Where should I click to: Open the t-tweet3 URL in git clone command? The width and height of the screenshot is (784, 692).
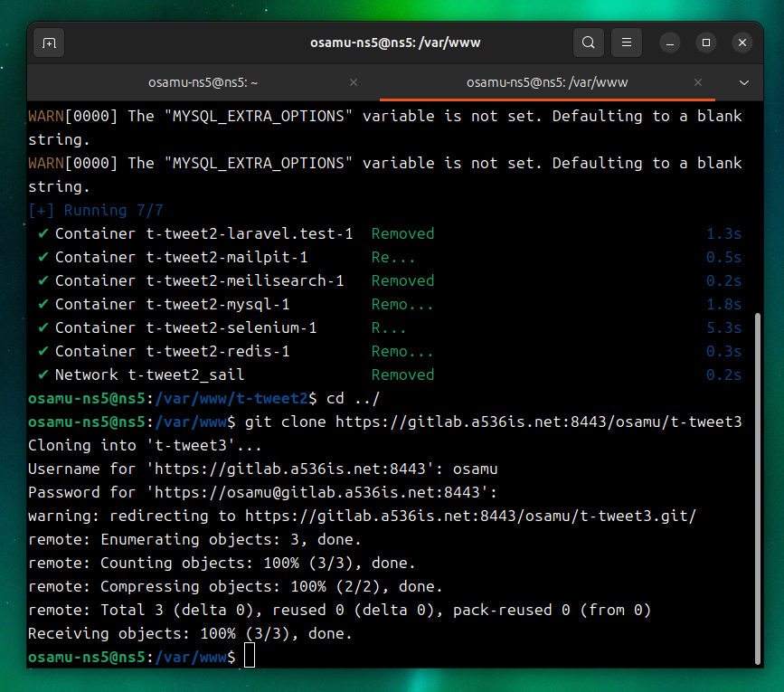tap(538, 422)
